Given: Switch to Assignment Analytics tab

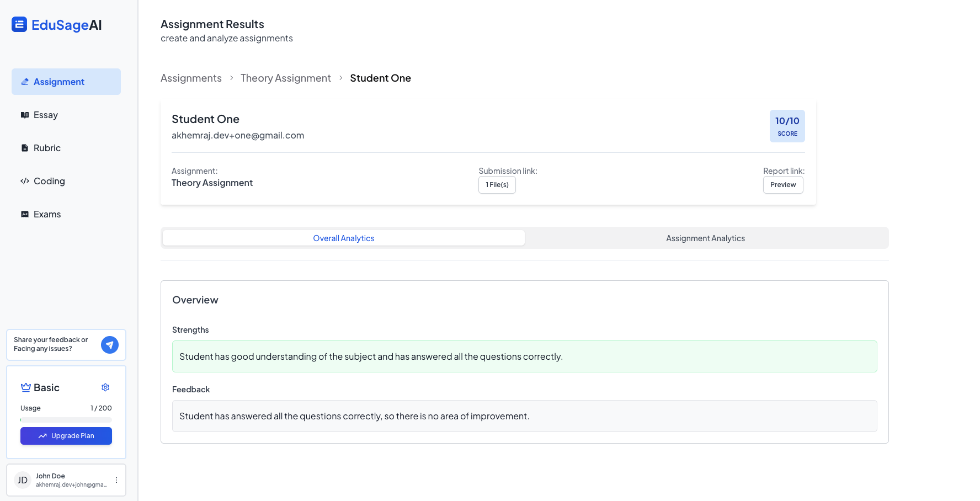Looking at the screenshot, I should coord(705,238).
